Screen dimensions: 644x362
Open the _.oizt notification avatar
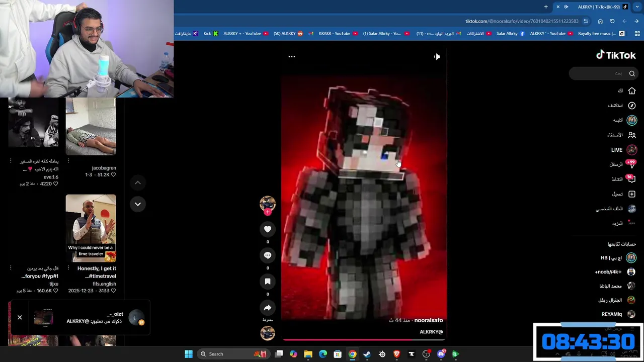(136, 318)
